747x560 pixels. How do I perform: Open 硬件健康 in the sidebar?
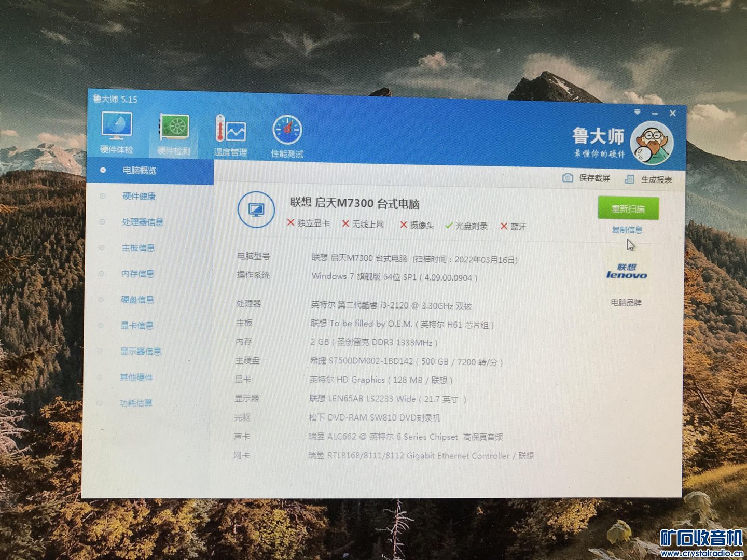[x=139, y=196]
